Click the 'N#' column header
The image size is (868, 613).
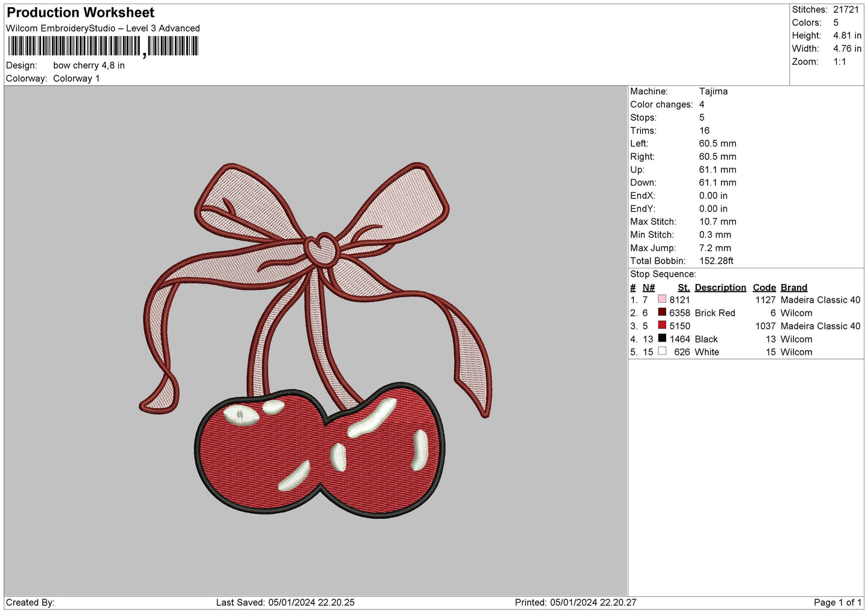[x=649, y=288]
